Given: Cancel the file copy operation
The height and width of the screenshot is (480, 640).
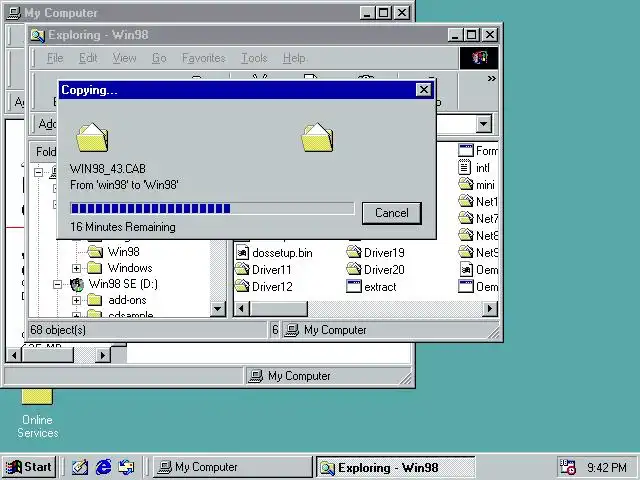Looking at the screenshot, I should click(391, 213).
